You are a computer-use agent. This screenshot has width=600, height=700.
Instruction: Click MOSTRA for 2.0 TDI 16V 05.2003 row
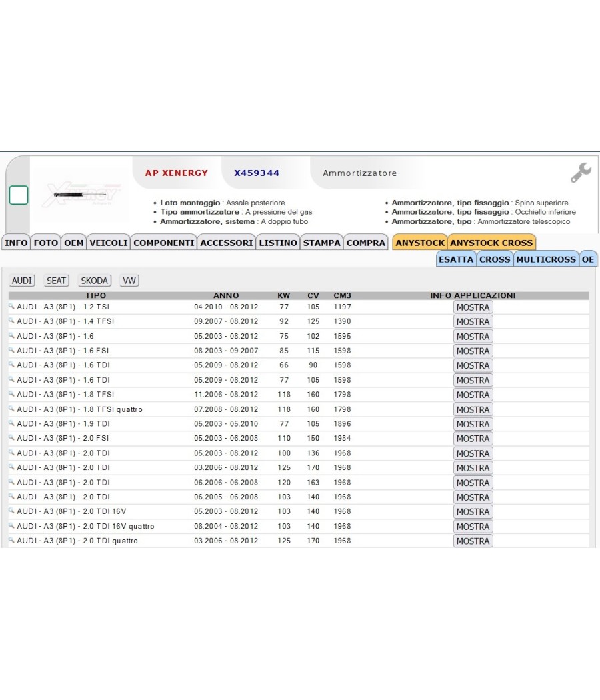[473, 511]
